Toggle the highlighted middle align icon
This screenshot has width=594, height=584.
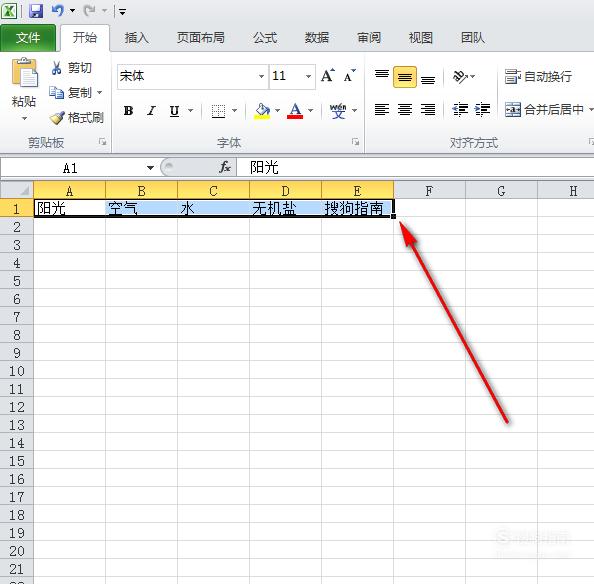tap(405, 77)
